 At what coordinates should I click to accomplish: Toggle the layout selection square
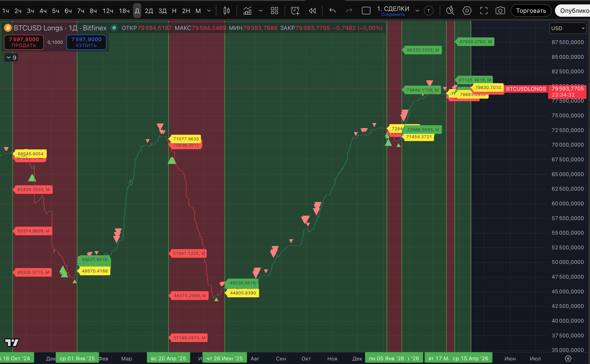366,11
